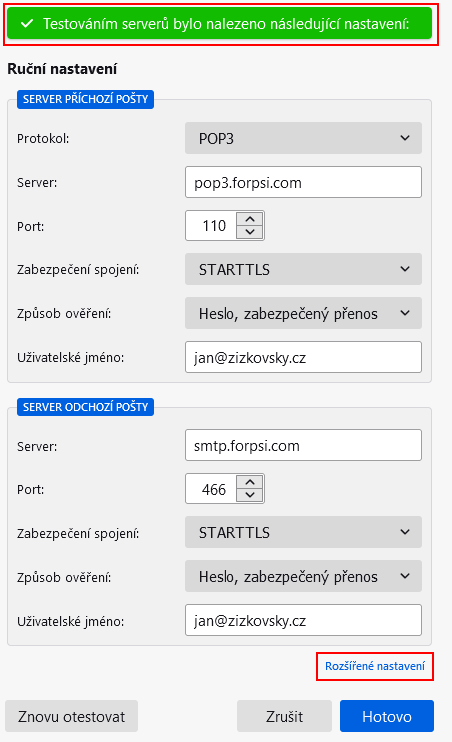Screen dimensions: 452x742
Task: Increase the incoming server port value
Action: (x=250, y=219)
